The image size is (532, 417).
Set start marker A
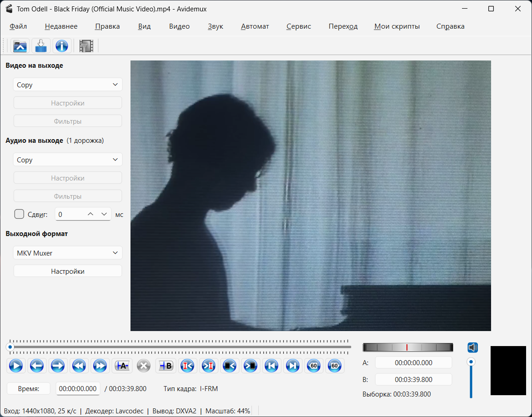(x=122, y=366)
